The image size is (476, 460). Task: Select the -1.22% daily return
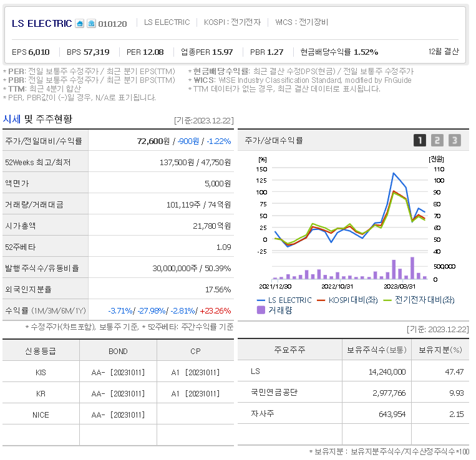219,141
